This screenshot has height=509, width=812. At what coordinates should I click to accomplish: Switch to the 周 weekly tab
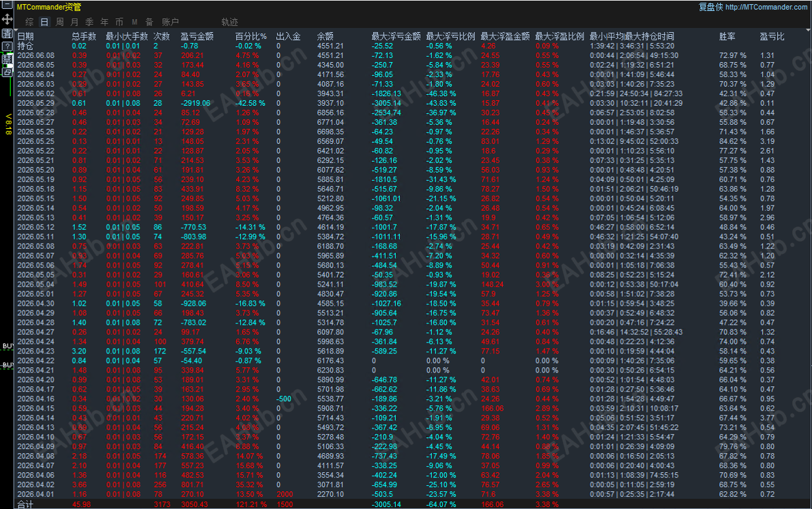point(59,22)
